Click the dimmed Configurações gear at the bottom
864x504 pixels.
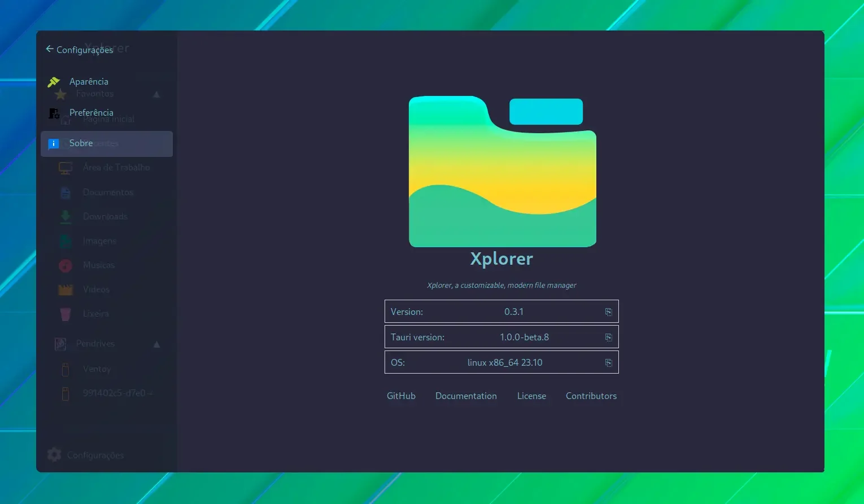54,455
